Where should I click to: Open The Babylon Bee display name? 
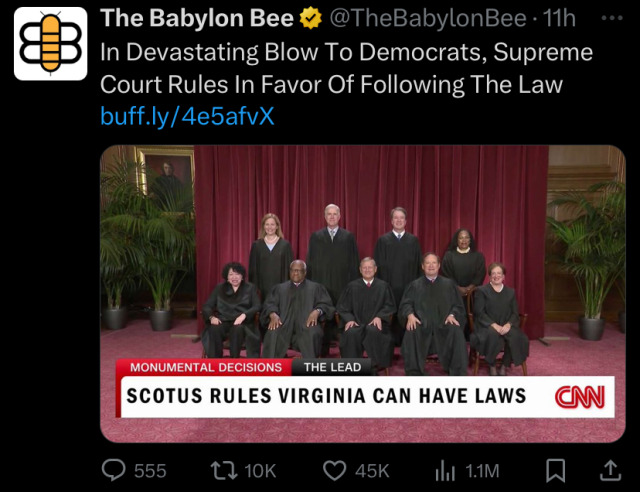[197, 18]
